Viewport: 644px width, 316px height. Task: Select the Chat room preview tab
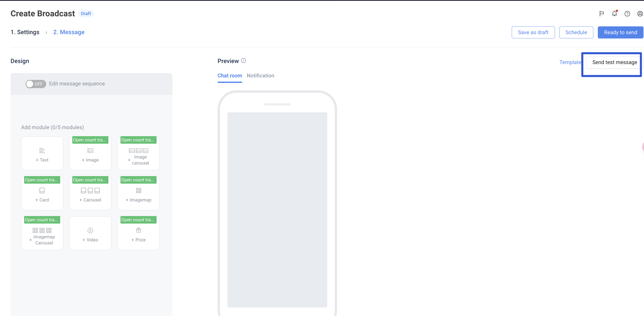coord(230,76)
